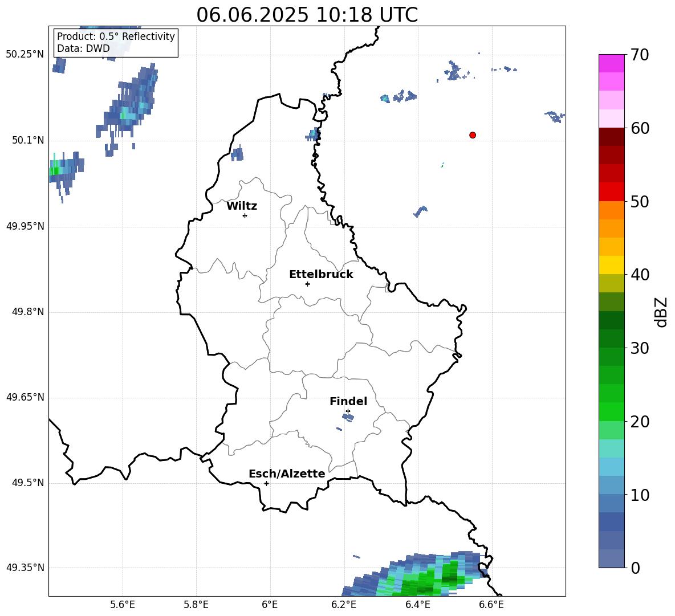Click the 10 value on the colorbar
The image size is (675, 616).
click(x=640, y=495)
